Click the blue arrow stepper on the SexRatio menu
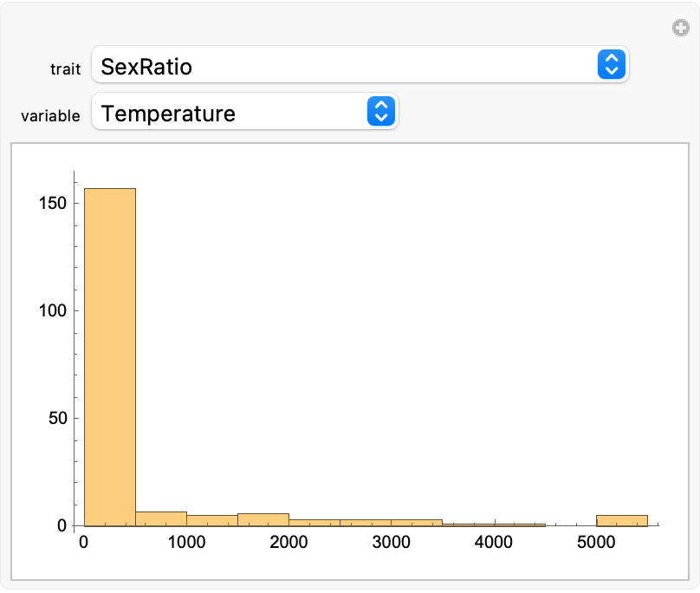This screenshot has height=593, width=700. point(611,65)
